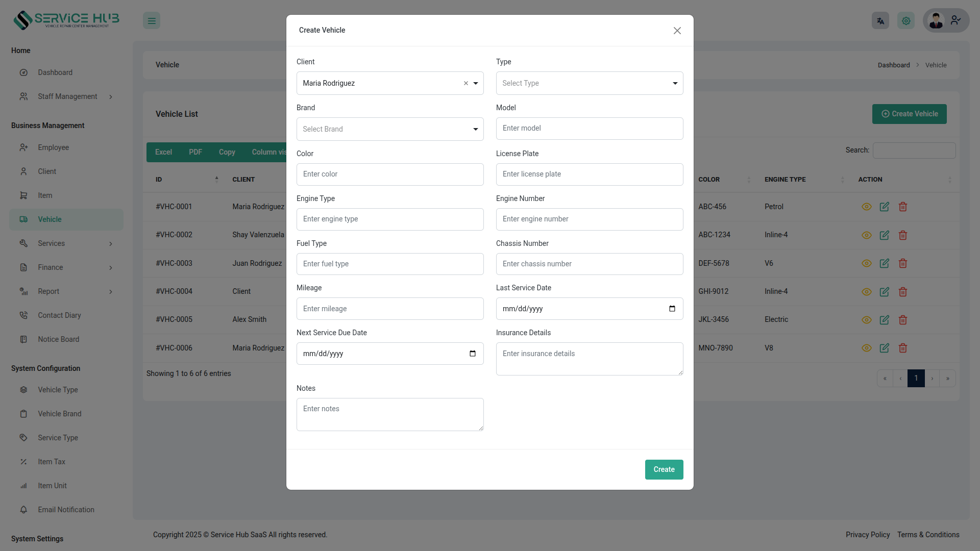Close the Create Vehicle dialog
This screenshot has height=551, width=980.
(x=677, y=31)
